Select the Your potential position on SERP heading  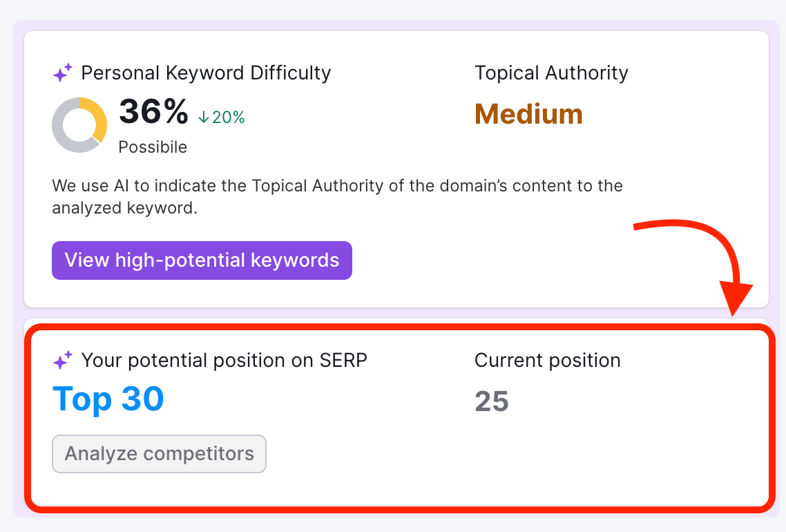tap(224, 361)
